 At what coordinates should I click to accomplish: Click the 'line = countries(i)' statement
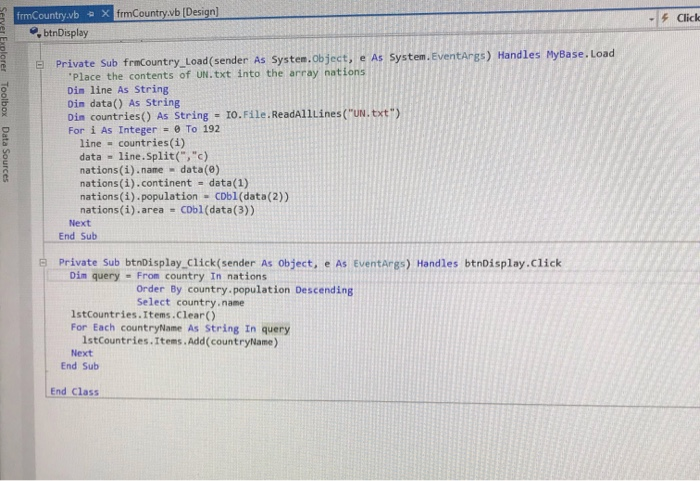[x=132, y=143]
